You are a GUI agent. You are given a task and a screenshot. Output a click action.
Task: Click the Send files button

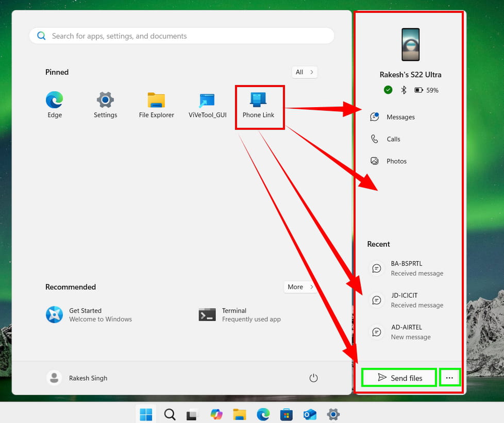coord(399,378)
